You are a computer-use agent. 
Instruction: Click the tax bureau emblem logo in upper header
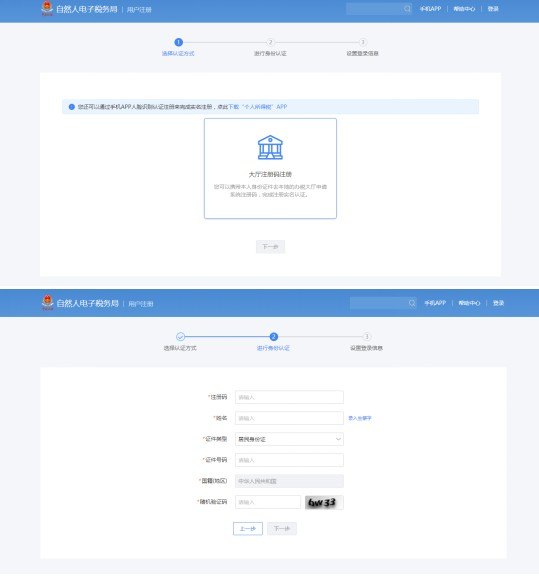point(47,9)
